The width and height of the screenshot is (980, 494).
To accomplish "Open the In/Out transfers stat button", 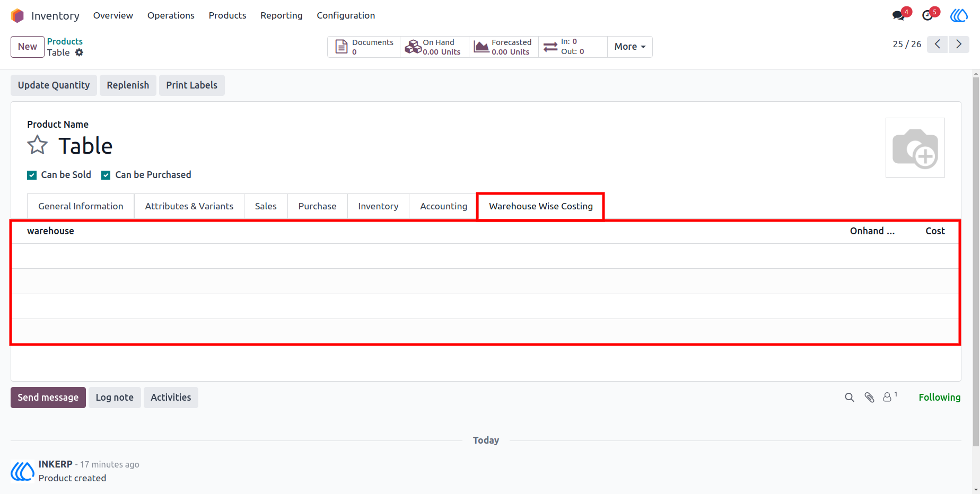I will [573, 47].
